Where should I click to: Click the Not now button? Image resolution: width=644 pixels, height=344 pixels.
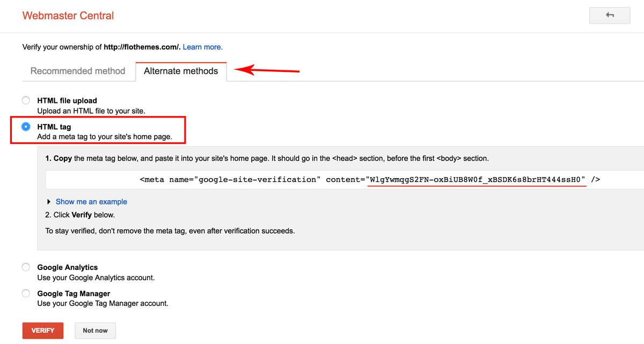pos(95,331)
